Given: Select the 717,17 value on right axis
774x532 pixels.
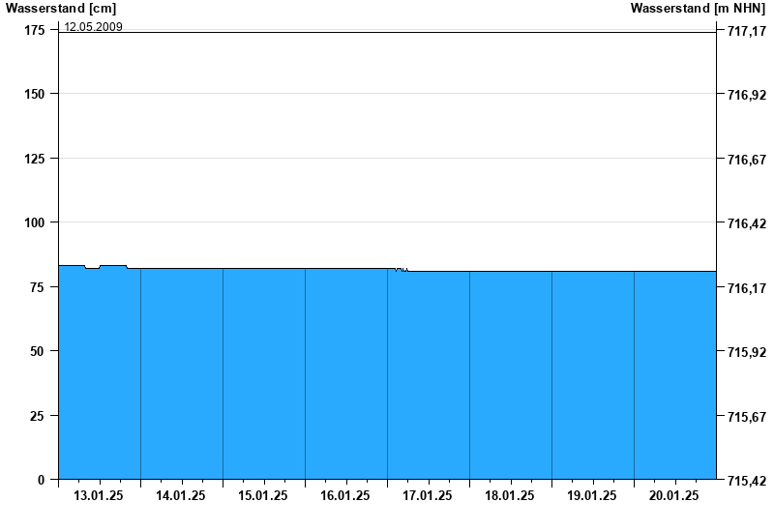Looking at the screenshot, I should pos(746,31).
